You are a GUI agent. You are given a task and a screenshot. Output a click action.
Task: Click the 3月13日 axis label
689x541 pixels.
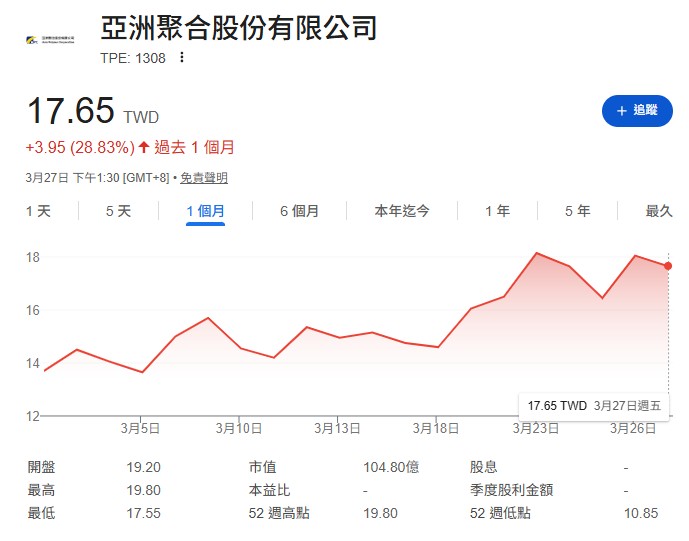337,428
